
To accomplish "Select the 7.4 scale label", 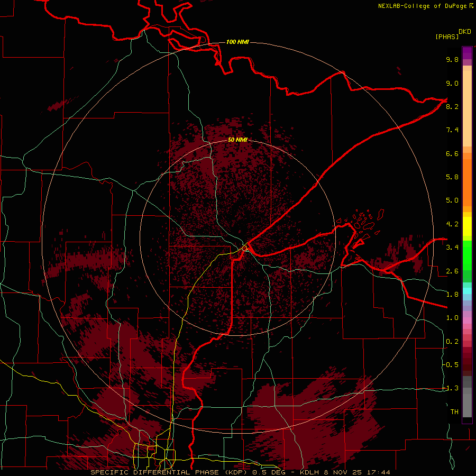I will click(x=452, y=130).
